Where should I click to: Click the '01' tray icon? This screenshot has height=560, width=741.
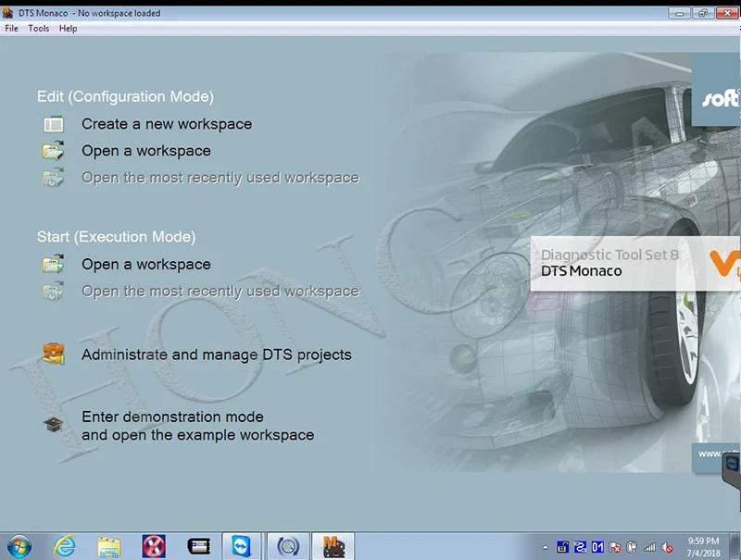pyautogui.click(x=597, y=547)
